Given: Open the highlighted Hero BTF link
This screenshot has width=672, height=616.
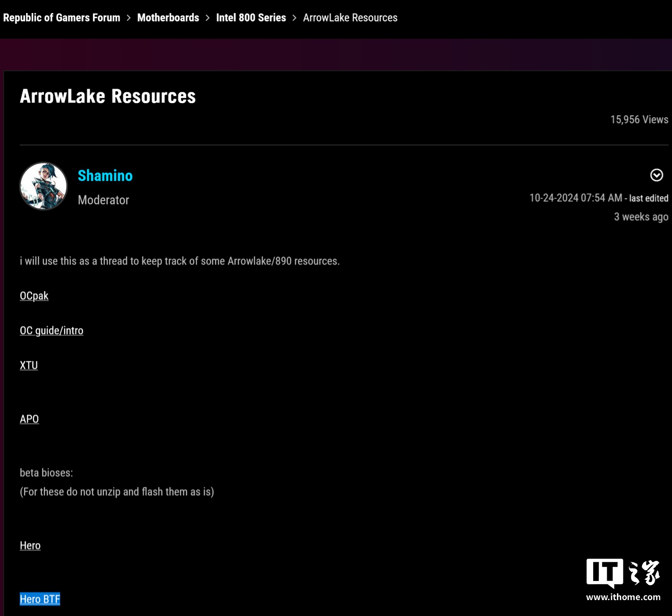Looking at the screenshot, I should click(40, 599).
